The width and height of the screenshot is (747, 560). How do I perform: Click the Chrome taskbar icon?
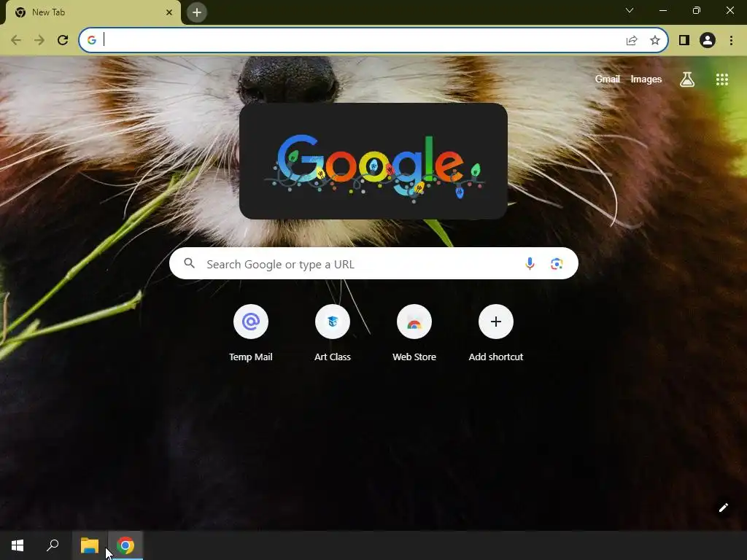tap(125, 545)
